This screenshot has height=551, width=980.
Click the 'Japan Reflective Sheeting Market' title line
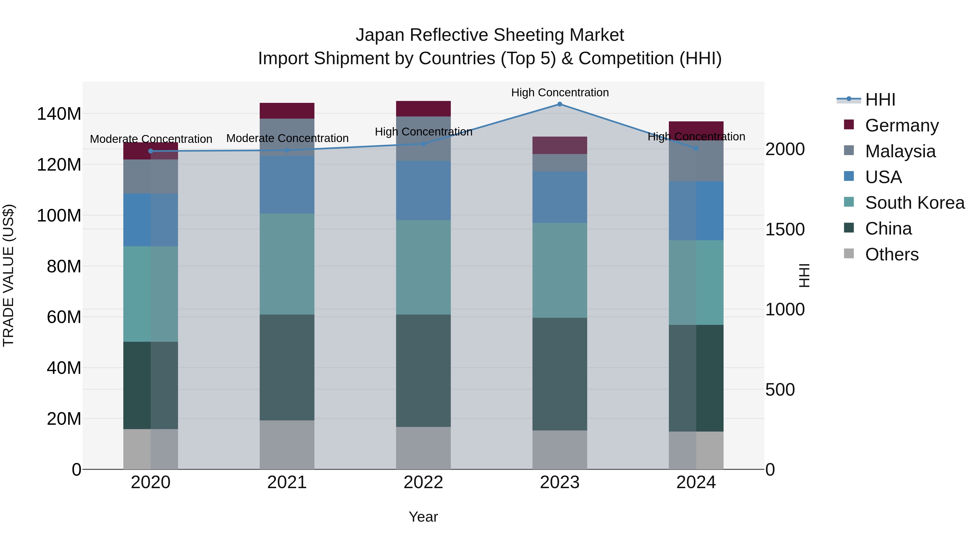490,35
